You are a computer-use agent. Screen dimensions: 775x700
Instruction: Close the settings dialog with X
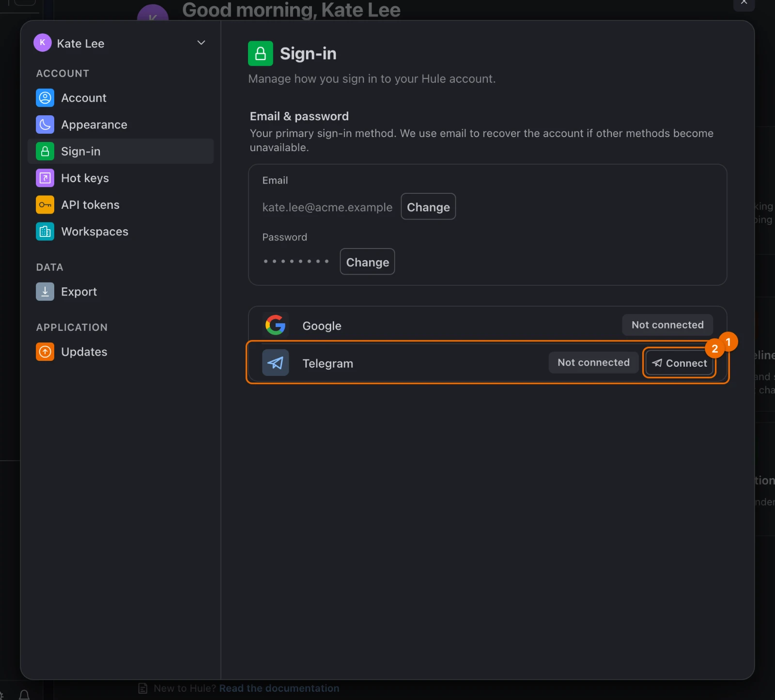(x=744, y=3)
